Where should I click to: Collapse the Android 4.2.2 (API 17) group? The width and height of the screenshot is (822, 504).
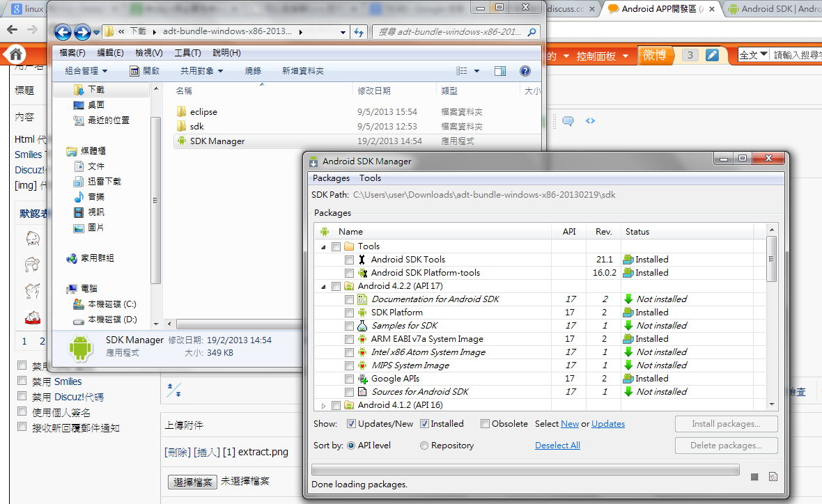point(323,287)
